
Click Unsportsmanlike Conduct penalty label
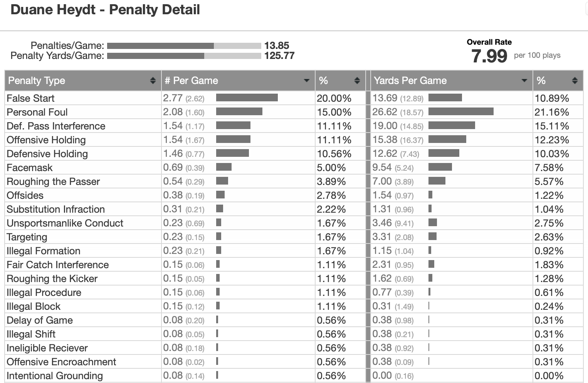click(x=65, y=223)
